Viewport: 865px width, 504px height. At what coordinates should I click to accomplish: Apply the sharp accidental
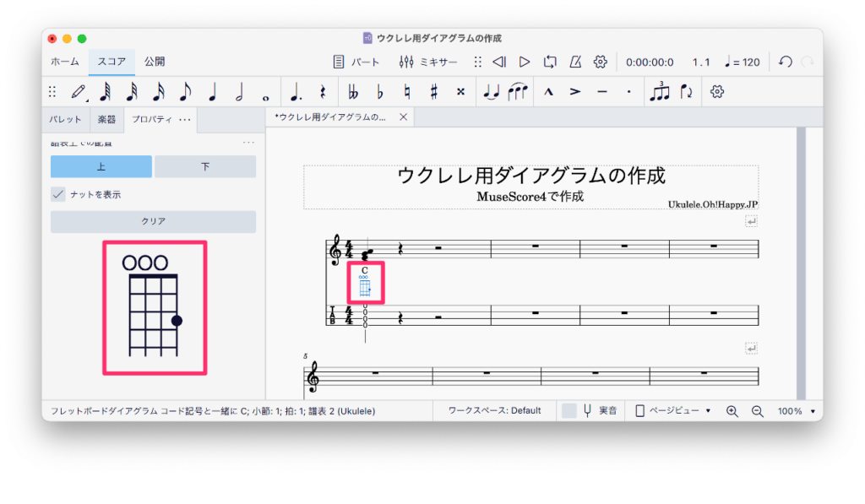point(433,91)
